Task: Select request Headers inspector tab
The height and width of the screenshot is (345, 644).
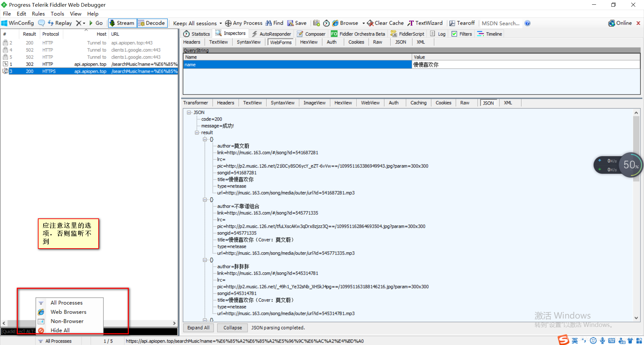Action: (x=192, y=42)
